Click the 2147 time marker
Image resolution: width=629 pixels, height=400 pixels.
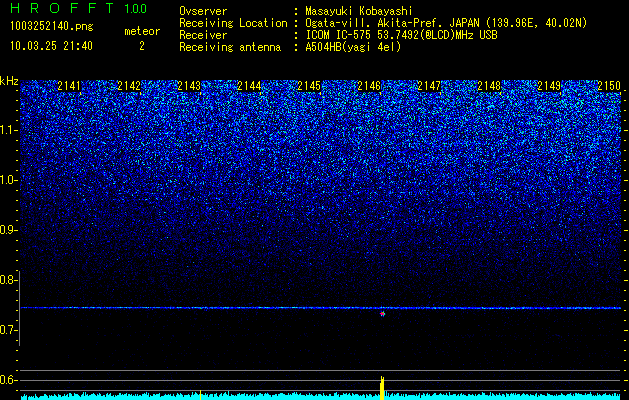(x=429, y=86)
